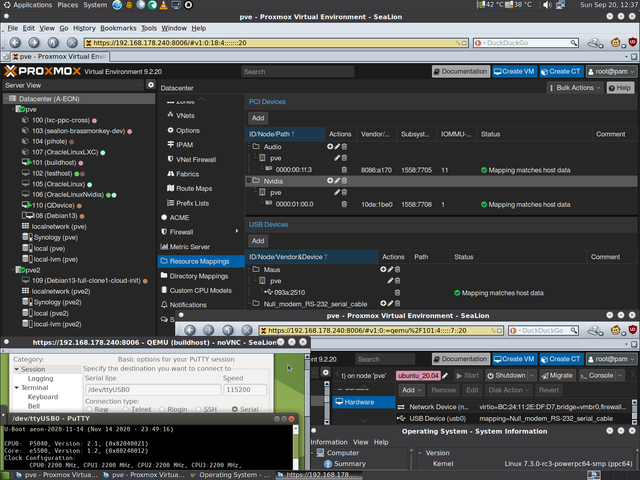This screenshot has height=480, width=640.
Task: Click Create CT in the top window
Action: (x=561, y=71)
